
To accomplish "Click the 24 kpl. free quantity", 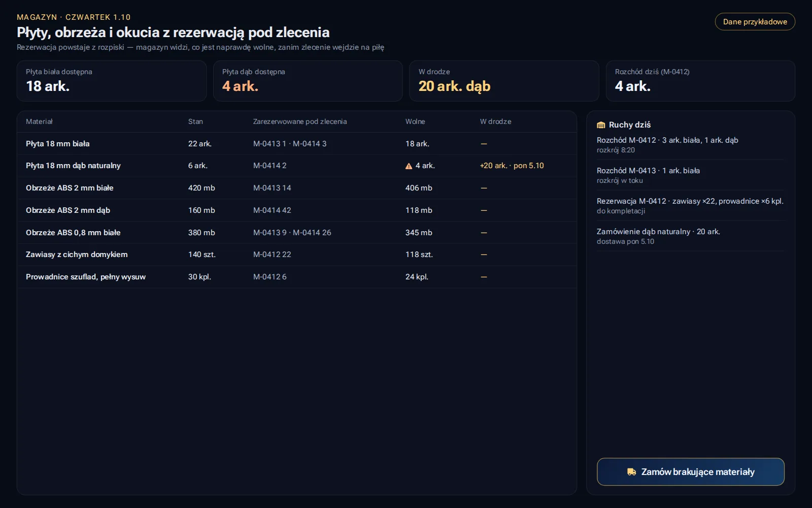I will coord(417,277).
